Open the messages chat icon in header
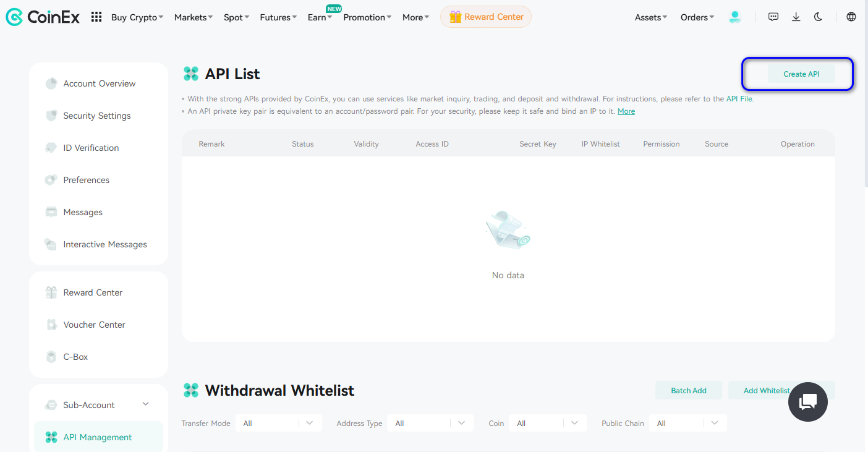Viewport: 868px width, 452px height. [773, 17]
